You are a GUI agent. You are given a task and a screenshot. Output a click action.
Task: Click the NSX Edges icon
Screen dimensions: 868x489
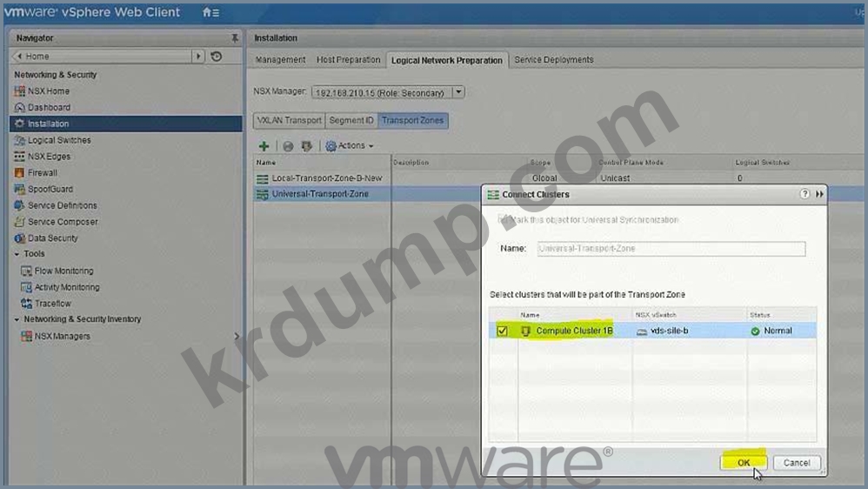point(19,156)
